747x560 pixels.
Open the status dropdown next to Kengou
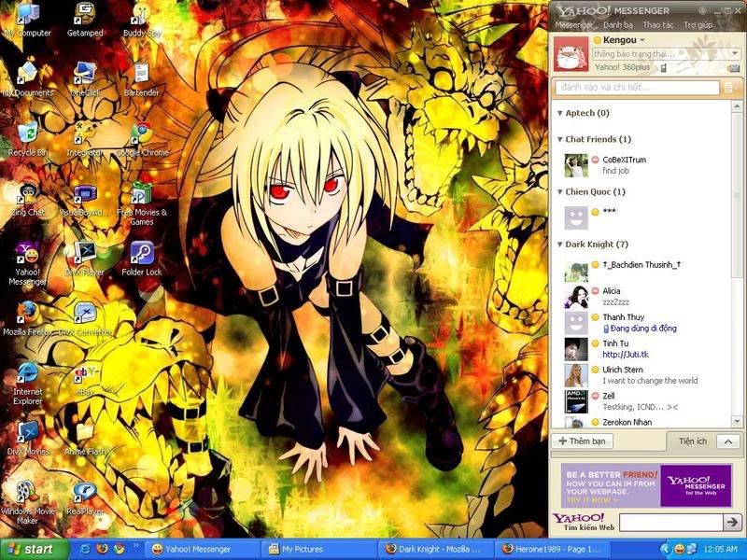point(642,41)
